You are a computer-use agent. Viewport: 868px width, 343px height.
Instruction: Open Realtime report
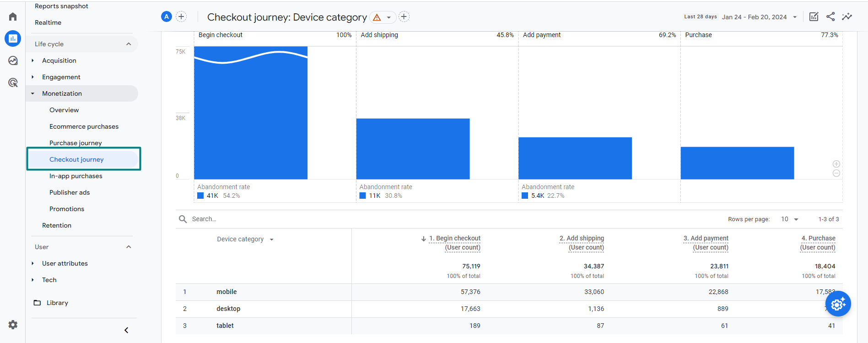48,22
